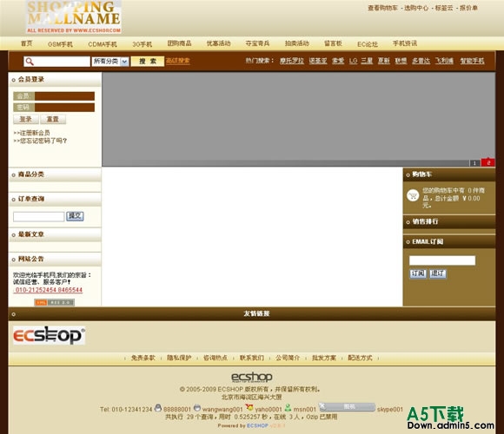Click hot search keyword 飞利浦
504x434 pixels.
coord(445,61)
